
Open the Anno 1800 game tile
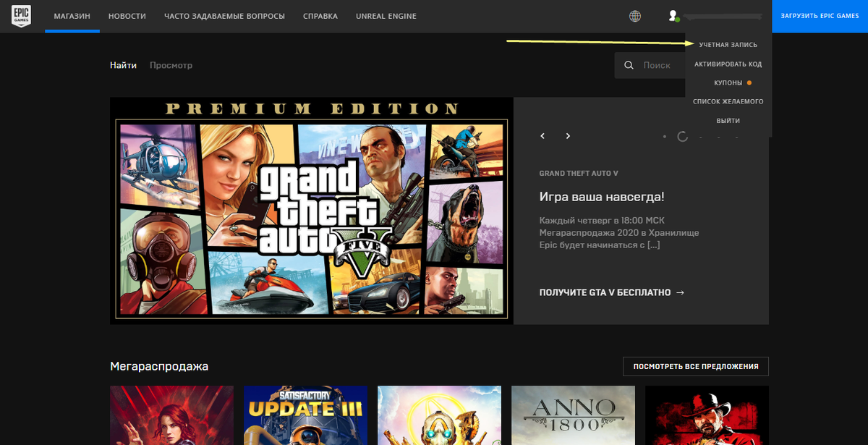[573, 415]
